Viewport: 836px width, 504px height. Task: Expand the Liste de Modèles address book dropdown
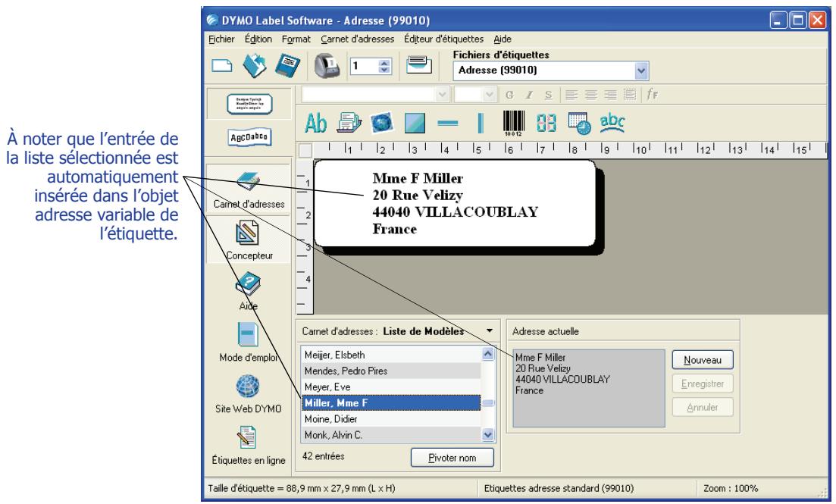(490, 331)
